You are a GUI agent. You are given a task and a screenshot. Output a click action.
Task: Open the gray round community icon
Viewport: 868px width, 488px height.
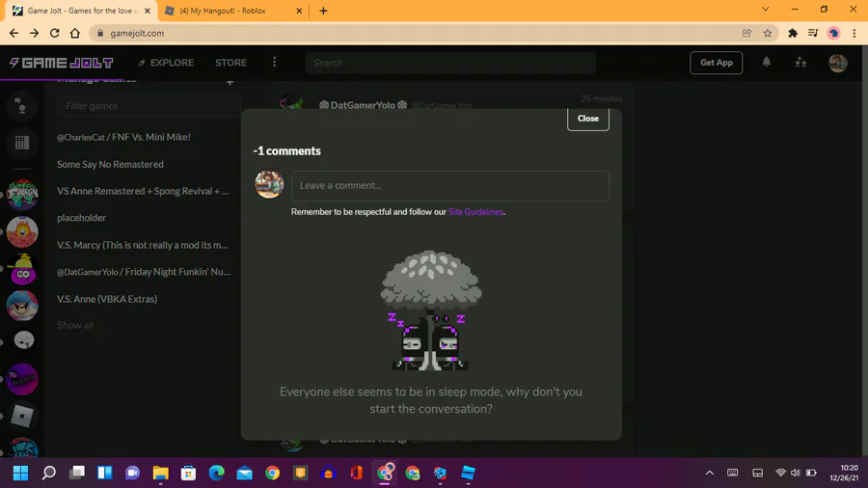[x=23, y=339]
